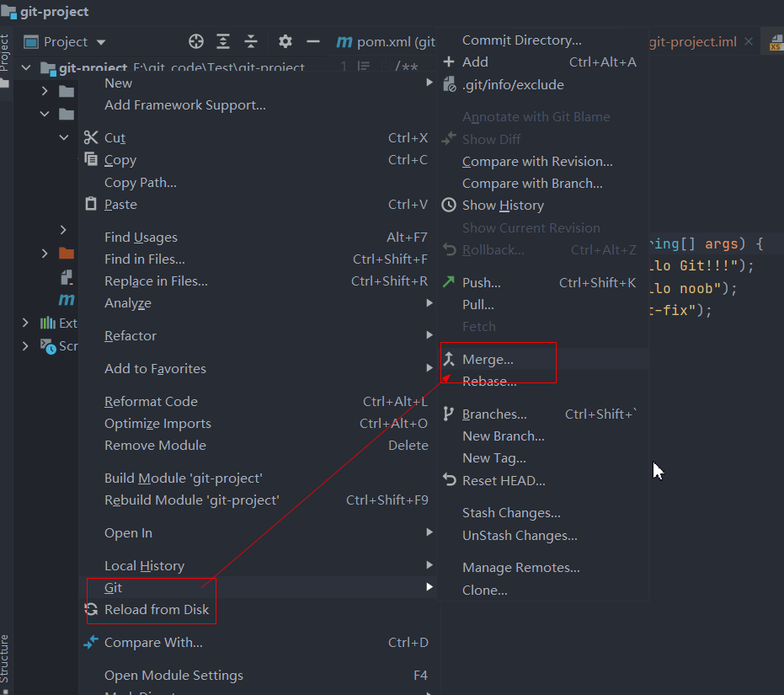Expand the Local History submenu arrow
Image resolution: width=784 pixels, height=695 pixels.
point(429,565)
